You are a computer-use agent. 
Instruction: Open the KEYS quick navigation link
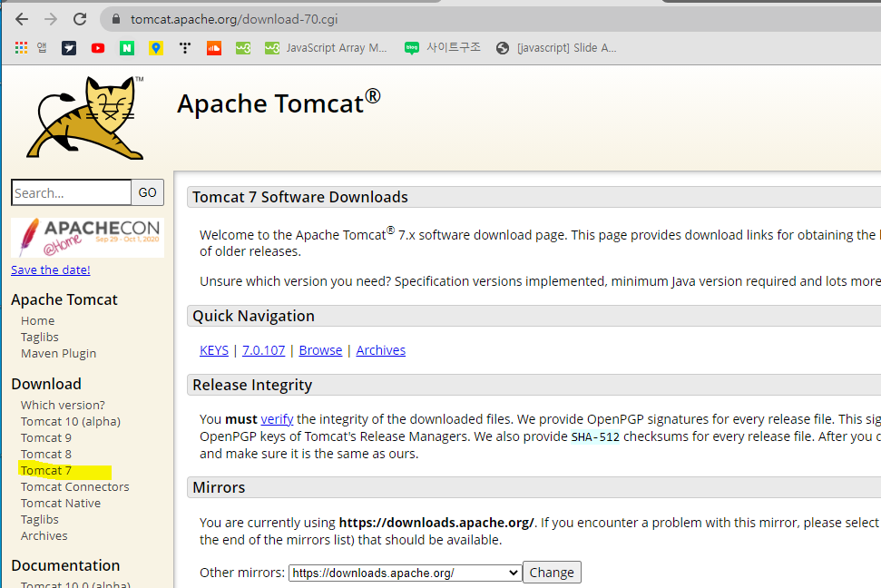(214, 350)
